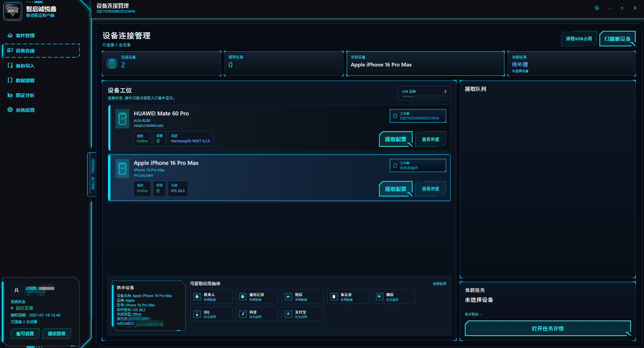Screen dimensions: 644x348
Task: Click the QQ app icon
Action: pos(197,314)
